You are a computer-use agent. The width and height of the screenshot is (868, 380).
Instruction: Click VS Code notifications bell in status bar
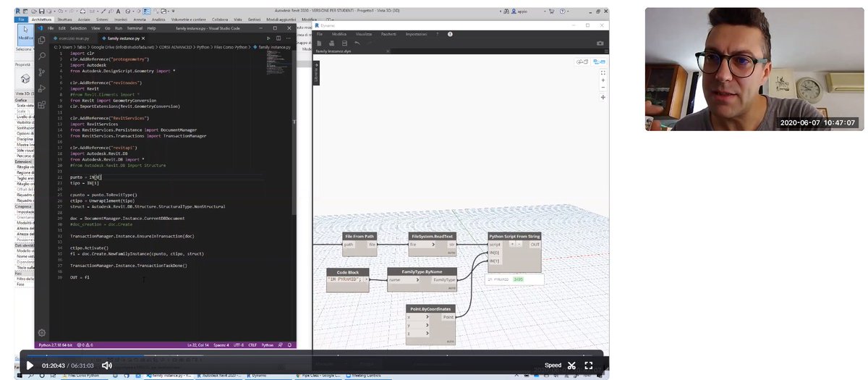point(291,345)
